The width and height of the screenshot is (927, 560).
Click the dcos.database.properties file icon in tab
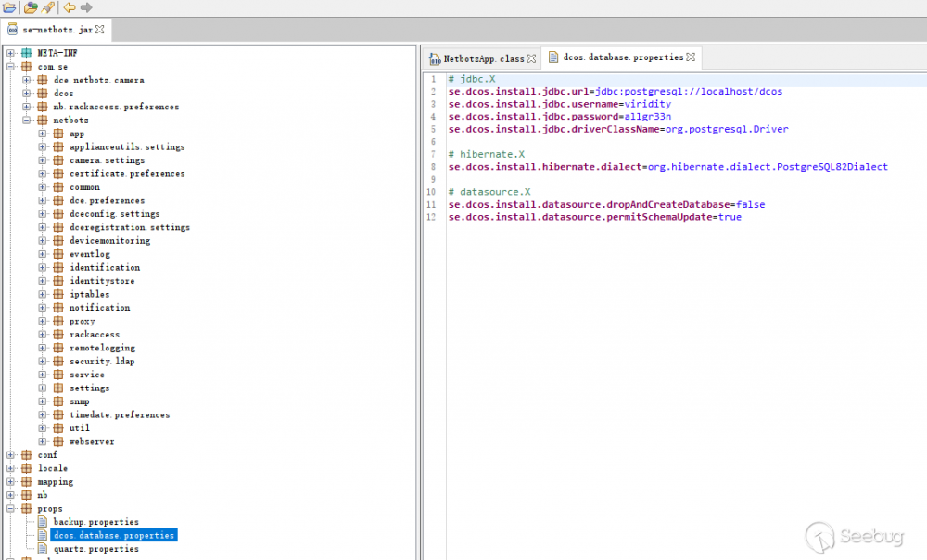[x=552, y=57]
